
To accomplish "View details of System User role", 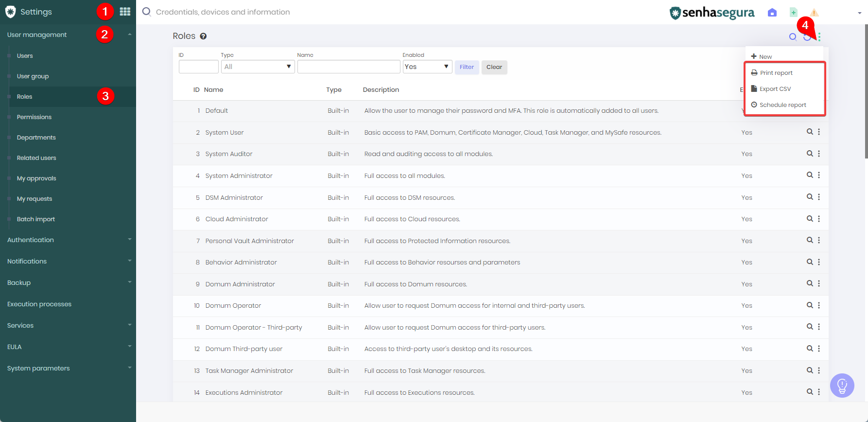I will point(810,132).
